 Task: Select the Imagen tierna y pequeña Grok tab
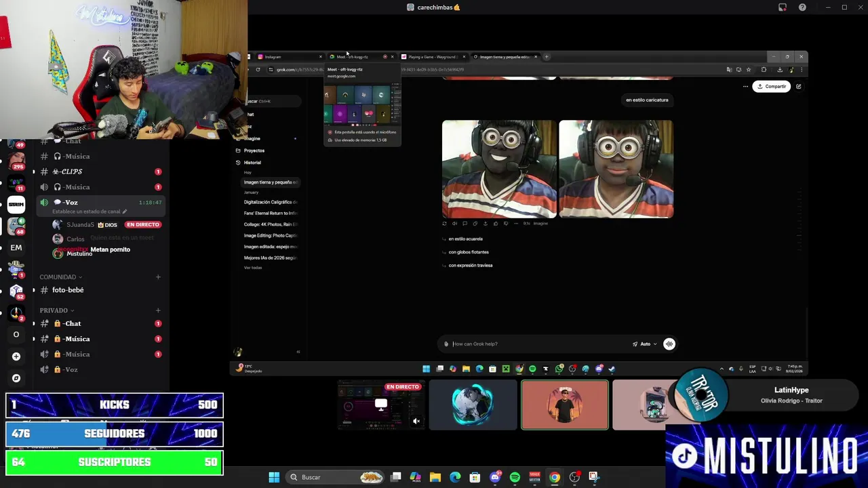pyautogui.click(x=505, y=57)
